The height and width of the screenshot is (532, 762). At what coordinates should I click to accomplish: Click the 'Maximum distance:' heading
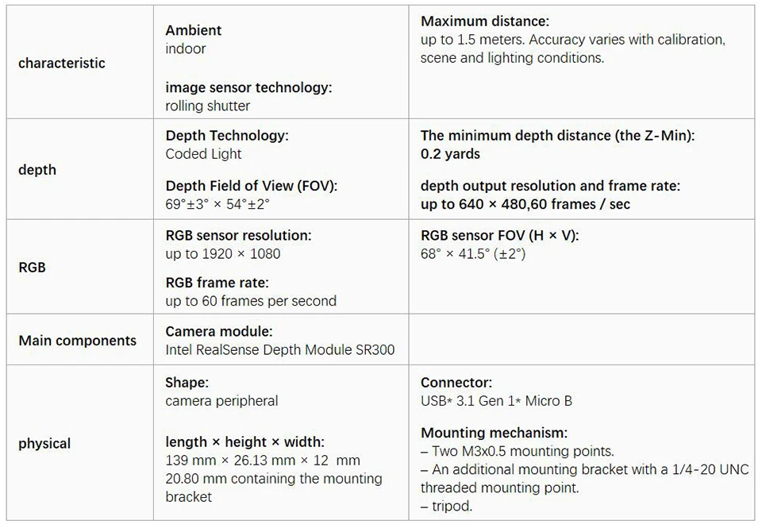point(485,21)
